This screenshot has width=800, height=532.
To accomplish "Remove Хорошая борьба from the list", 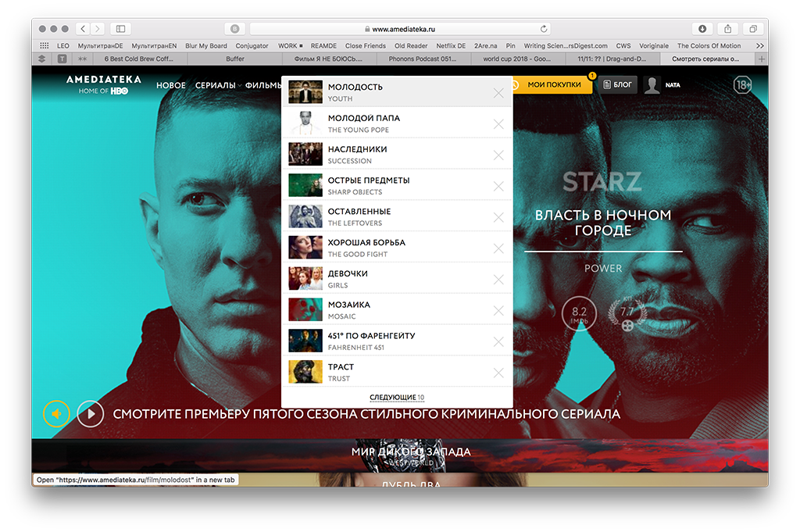I will (x=498, y=248).
